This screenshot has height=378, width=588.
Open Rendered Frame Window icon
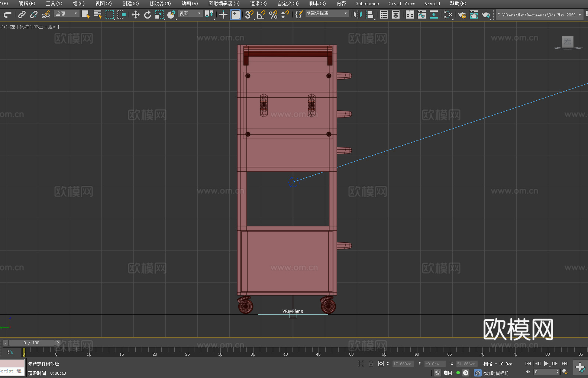pos(474,14)
